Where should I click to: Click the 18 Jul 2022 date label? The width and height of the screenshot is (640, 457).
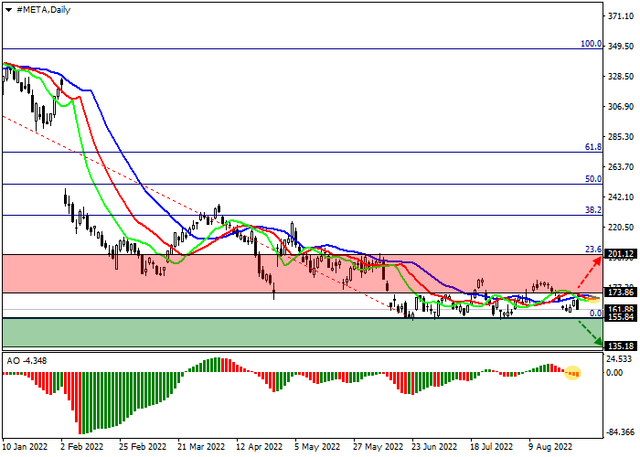coord(491,447)
